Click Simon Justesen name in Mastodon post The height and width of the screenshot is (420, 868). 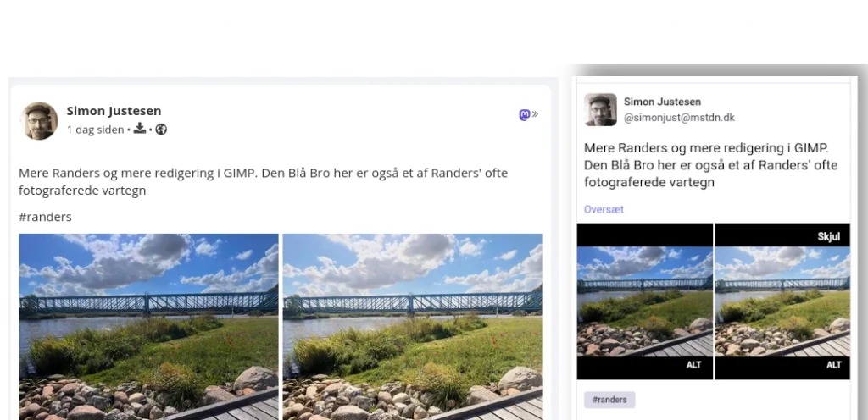click(662, 102)
